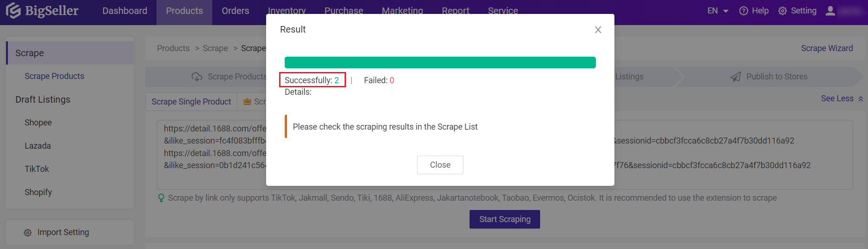Click the green scraping progress bar
This screenshot has height=249, width=868.
click(x=440, y=62)
